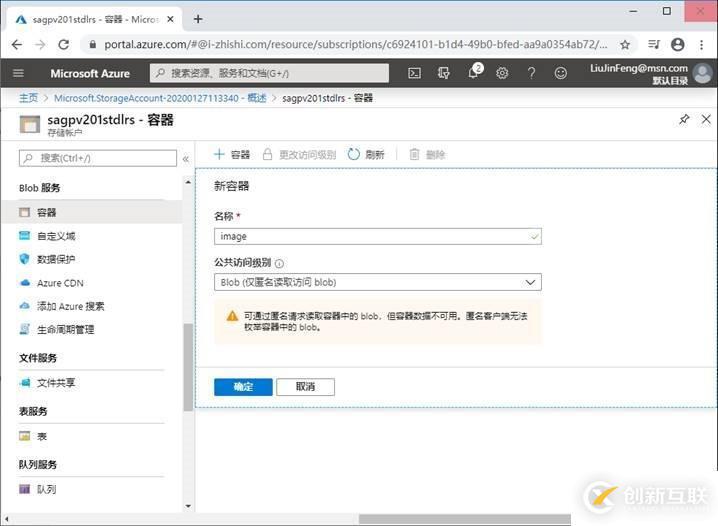Open the notifications bell
718x526 pixels.
click(x=474, y=72)
